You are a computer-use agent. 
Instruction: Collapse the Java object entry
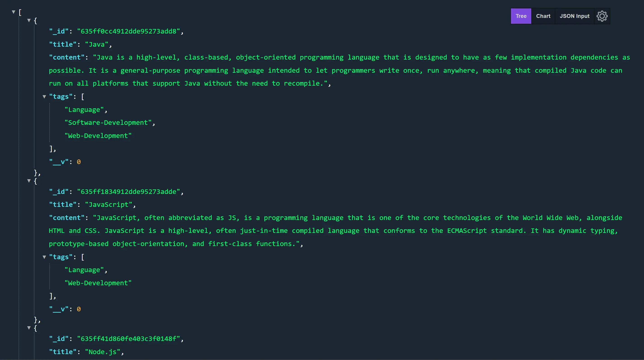29,21
